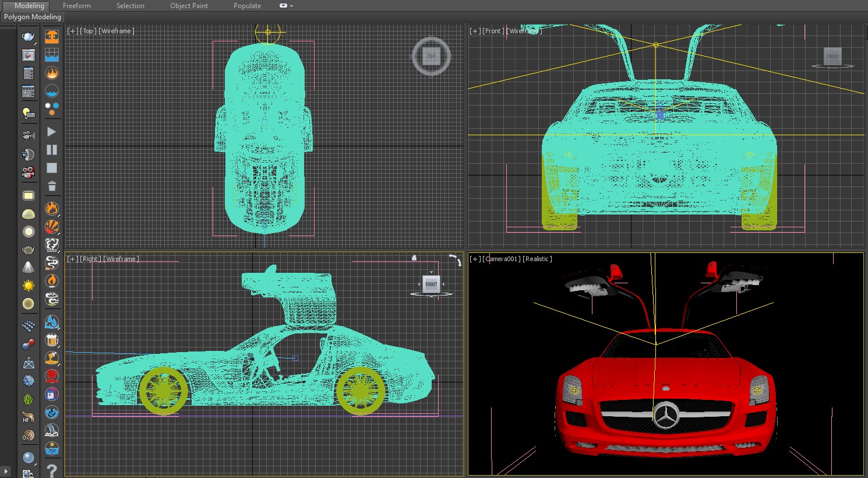Screen dimensions: 868x478
Task: Expand the collapsed left panel arrow
Action: pyautogui.click(x=6, y=471)
